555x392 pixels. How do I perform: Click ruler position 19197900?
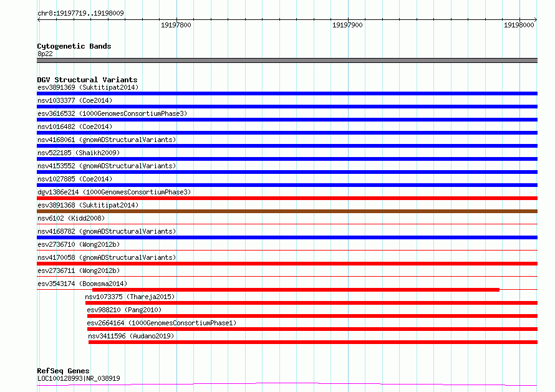pos(347,25)
